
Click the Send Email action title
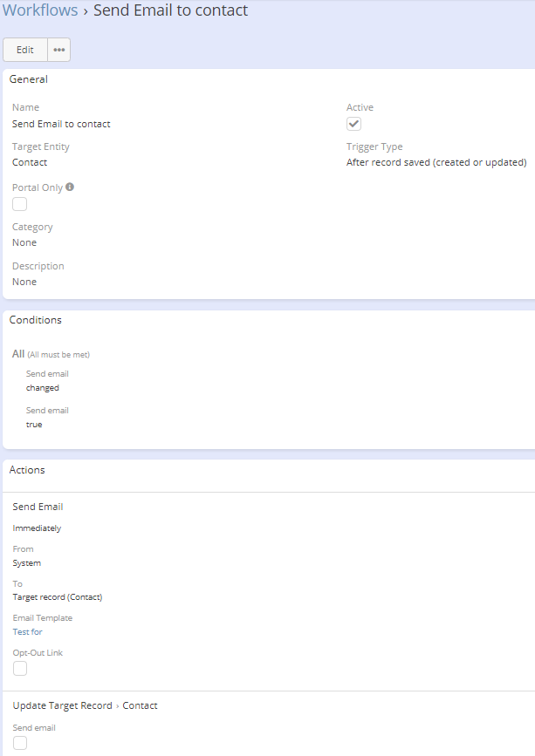coord(38,507)
